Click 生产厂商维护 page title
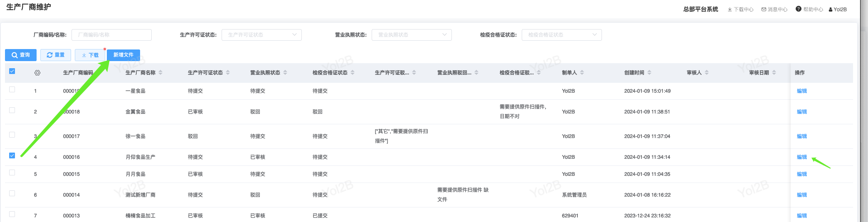The width and height of the screenshot is (868, 222). (x=29, y=7)
